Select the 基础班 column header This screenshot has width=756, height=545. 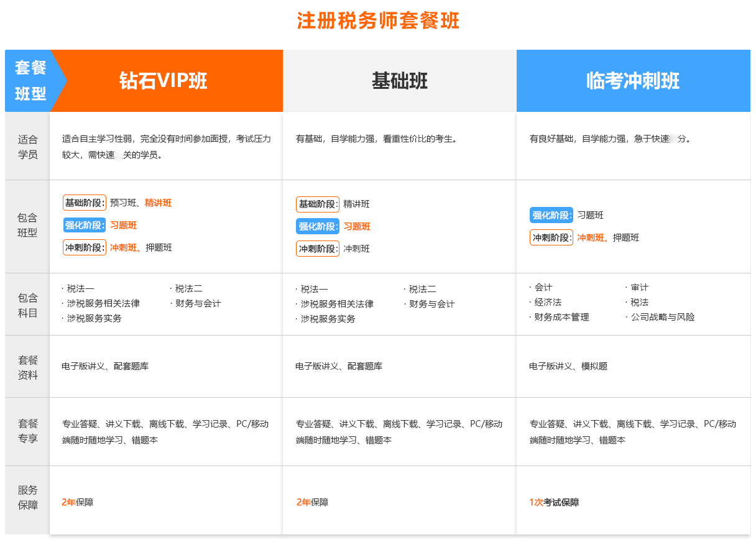point(399,81)
